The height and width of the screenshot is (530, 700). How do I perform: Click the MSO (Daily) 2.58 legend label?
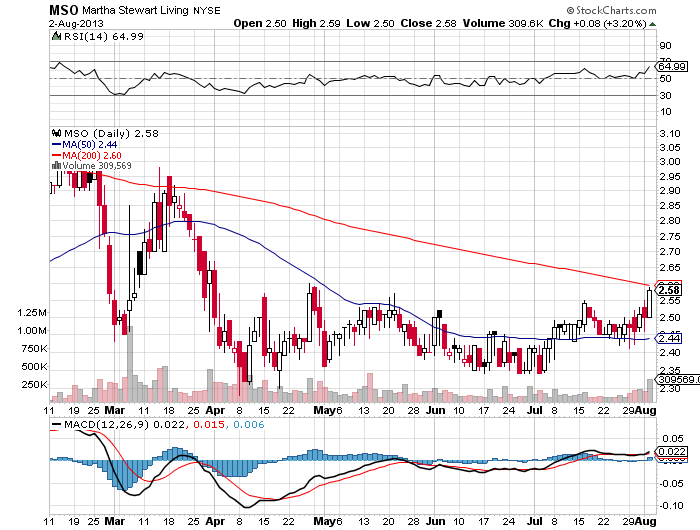(111, 133)
